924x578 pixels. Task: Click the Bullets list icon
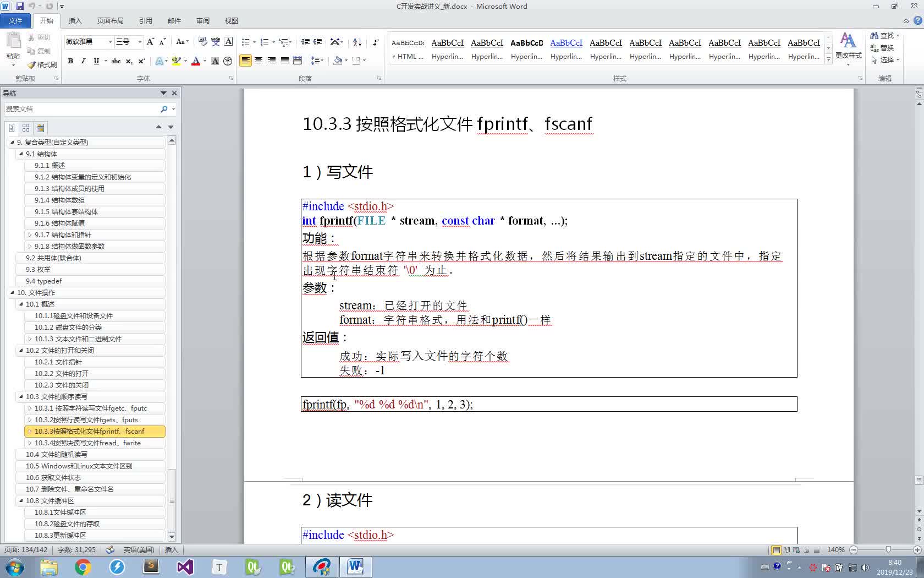click(245, 42)
